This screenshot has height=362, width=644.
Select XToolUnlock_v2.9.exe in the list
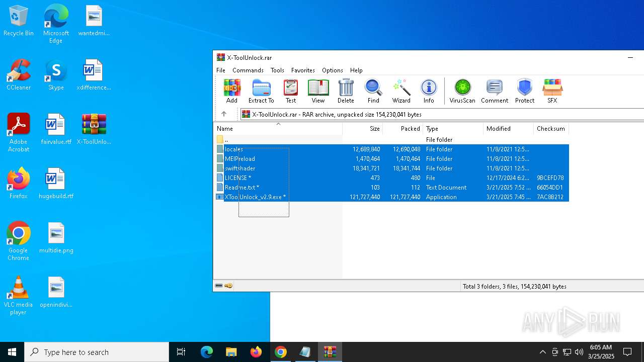(x=391, y=197)
